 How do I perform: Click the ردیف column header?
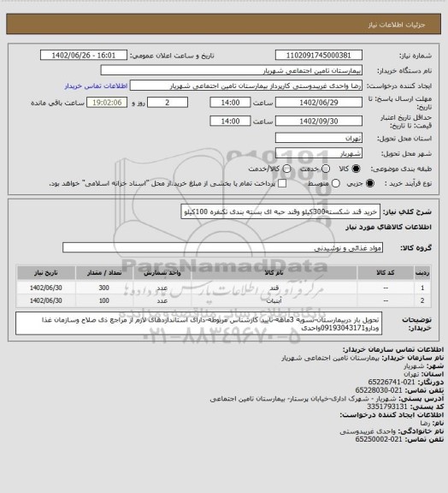tap(422, 273)
